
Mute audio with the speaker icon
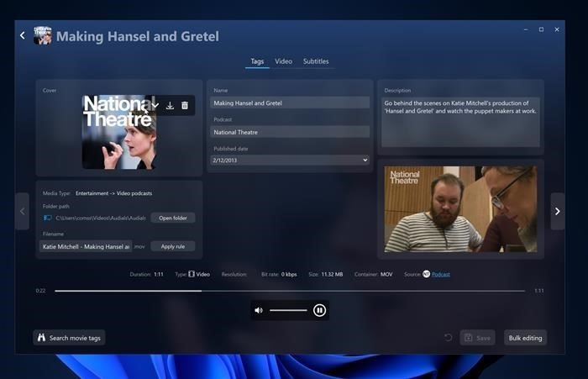point(259,310)
